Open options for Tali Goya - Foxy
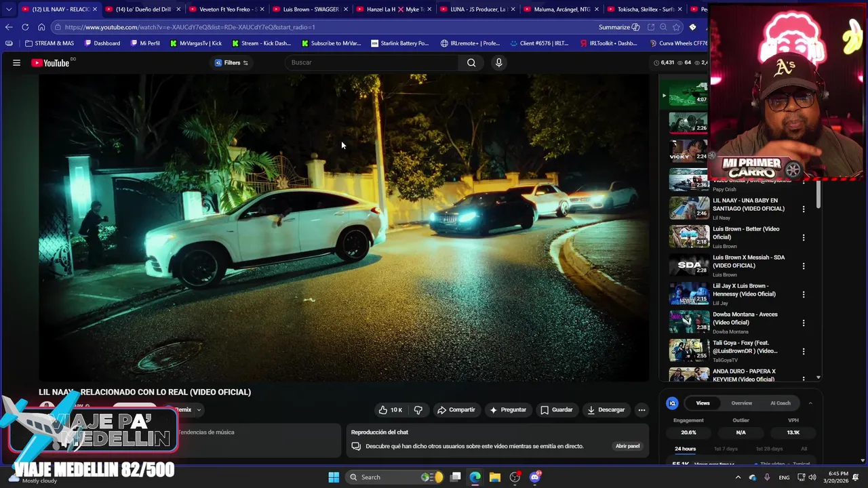This screenshot has width=868, height=488. 804,351
